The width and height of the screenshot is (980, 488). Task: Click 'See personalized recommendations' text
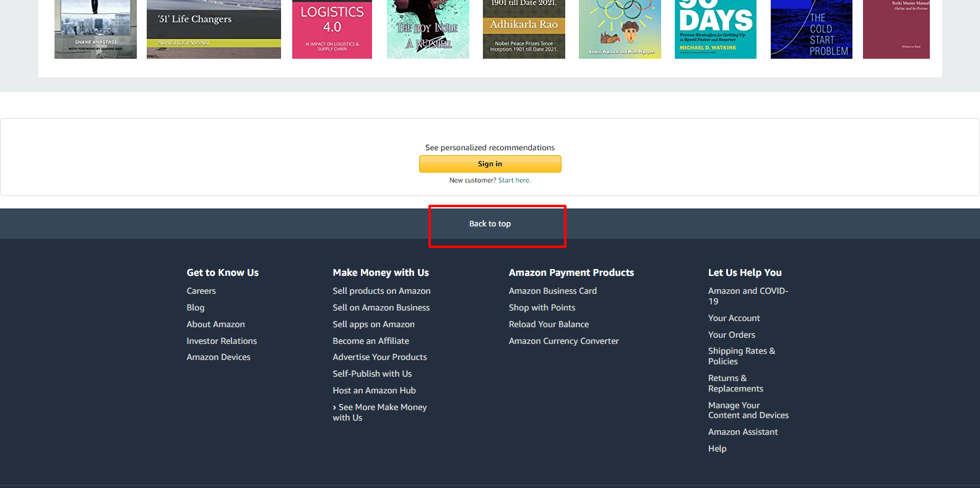pos(490,148)
